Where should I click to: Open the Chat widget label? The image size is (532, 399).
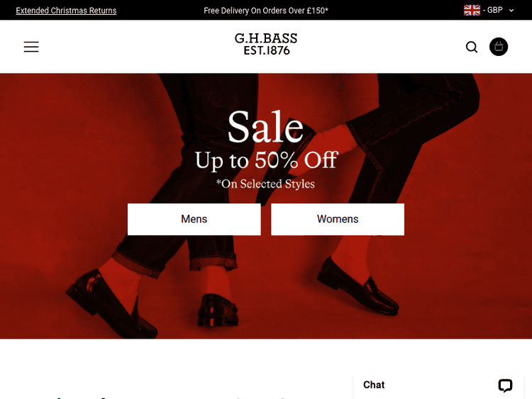coord(374,385)
